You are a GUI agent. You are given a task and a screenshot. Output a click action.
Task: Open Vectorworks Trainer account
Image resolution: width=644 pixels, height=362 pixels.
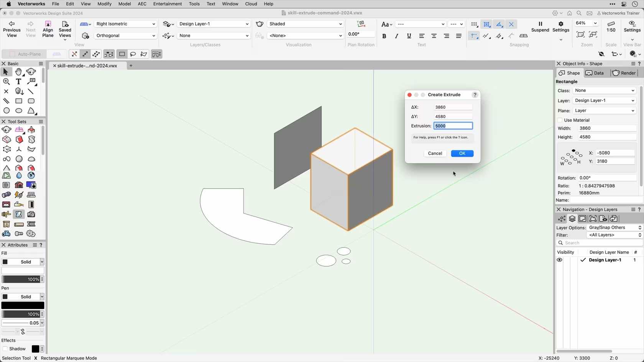pyautogui.click(x=618, y=13)
